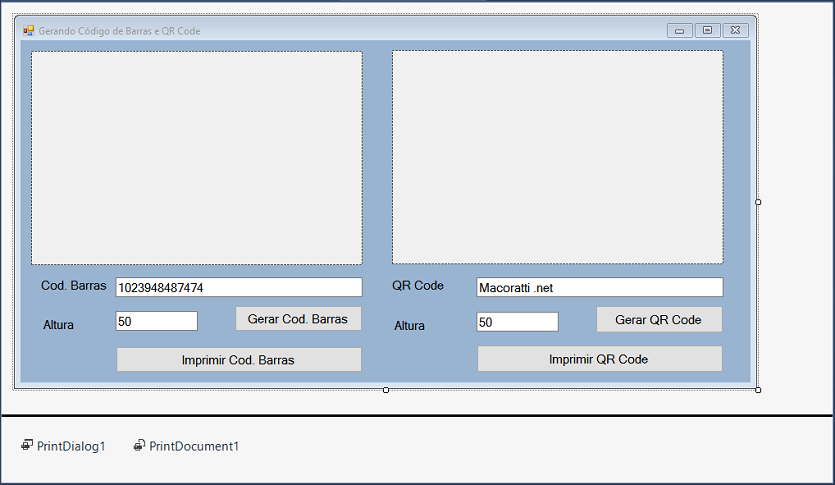Click the PrintDocument1 component label

coord(194,446)
